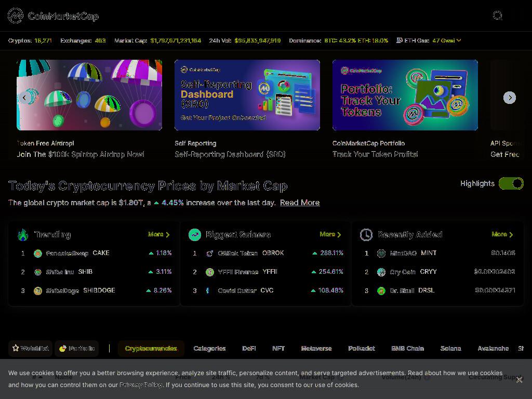This screenshot has width=532, height=399.
Task: Click the Recently Added clock icon
Action: [366, 234]
